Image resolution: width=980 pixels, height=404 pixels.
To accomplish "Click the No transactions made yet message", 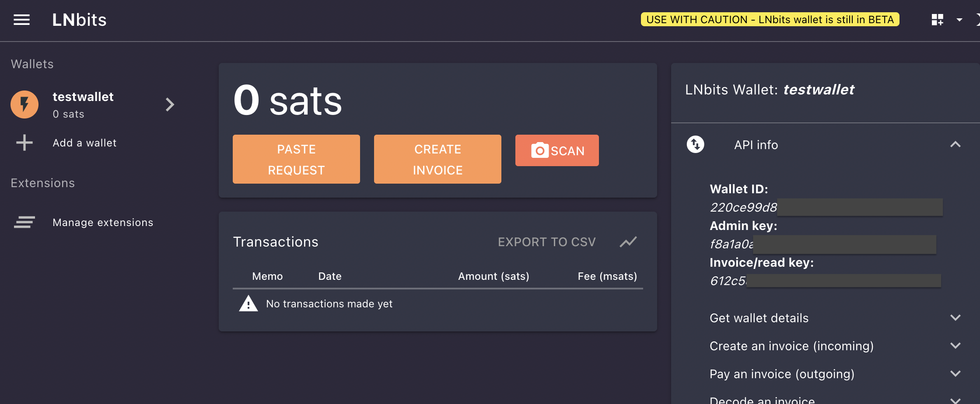I will 329,304.
